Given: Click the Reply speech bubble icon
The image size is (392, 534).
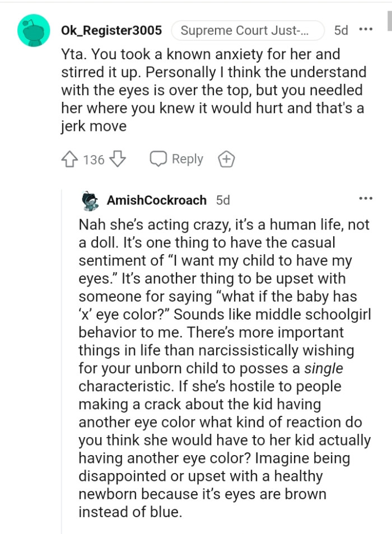Looking at the screenshot, I should pyautogui.click(x=158, y=159).
